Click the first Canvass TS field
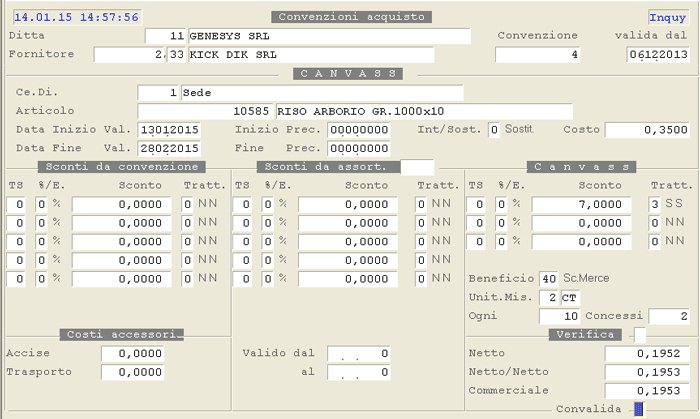The image size is (700, 419). click(476, 204)
